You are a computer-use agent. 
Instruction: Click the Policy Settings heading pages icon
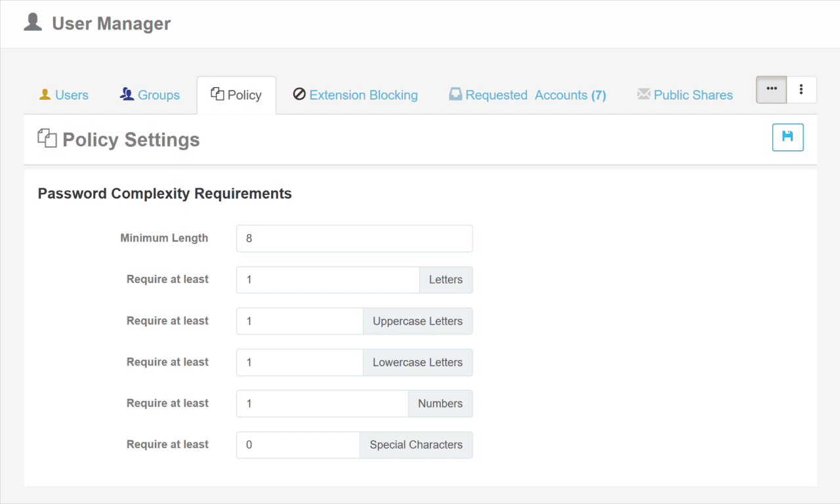tap(47, 138)
